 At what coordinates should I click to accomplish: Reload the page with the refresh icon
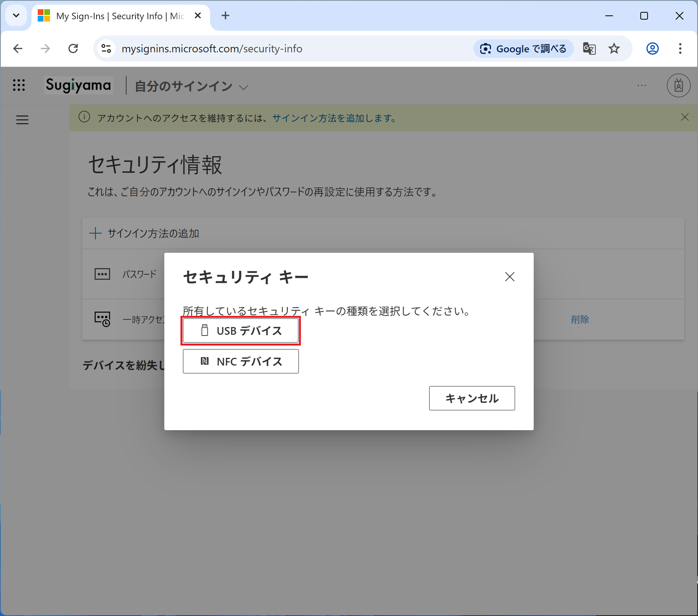73,48
